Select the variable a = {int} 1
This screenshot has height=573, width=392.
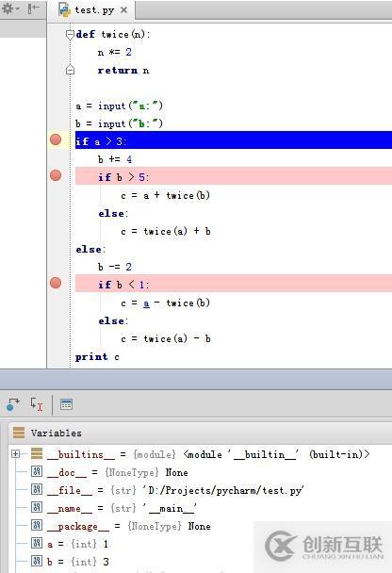point(70,544)
